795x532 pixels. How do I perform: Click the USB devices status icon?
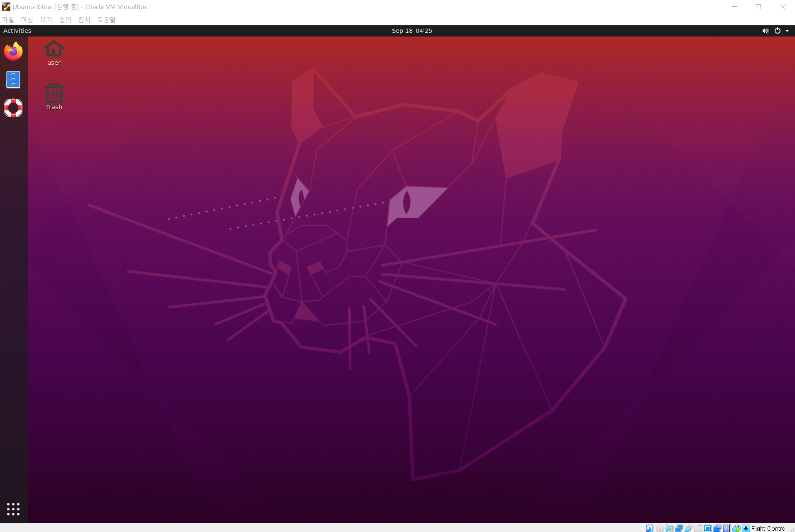(x=689, y=528)
